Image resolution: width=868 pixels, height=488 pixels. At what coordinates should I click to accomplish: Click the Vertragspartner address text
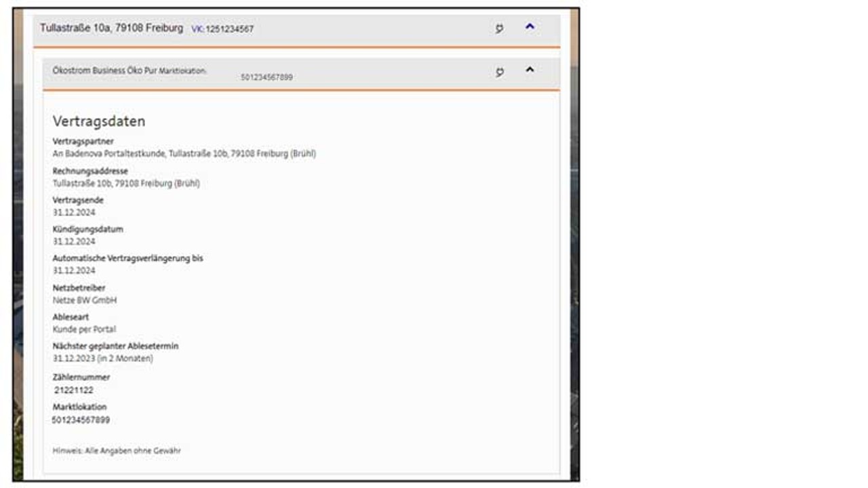pos(184,154)
